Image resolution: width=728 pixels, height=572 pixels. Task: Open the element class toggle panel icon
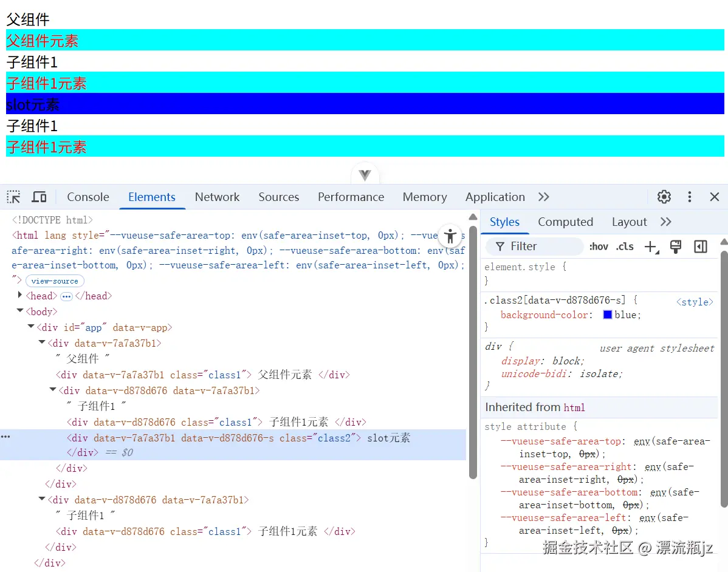click(676, 246)
